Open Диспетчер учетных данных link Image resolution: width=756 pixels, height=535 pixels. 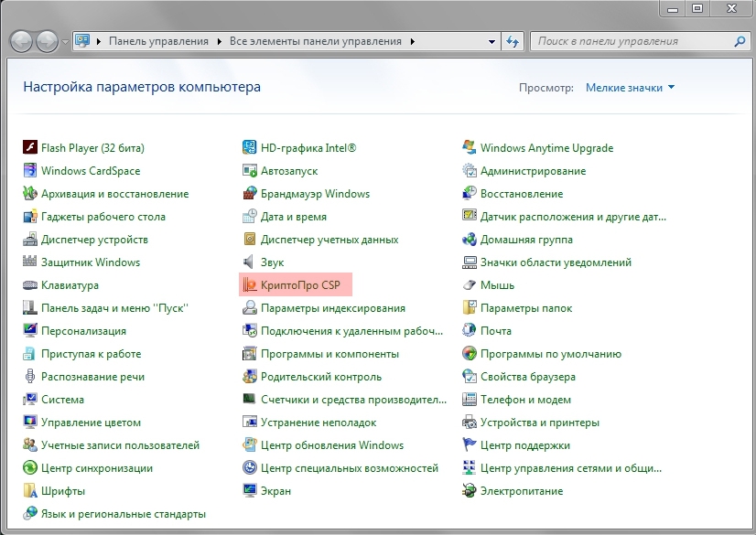pyautogui.click(x=329, y=240)
